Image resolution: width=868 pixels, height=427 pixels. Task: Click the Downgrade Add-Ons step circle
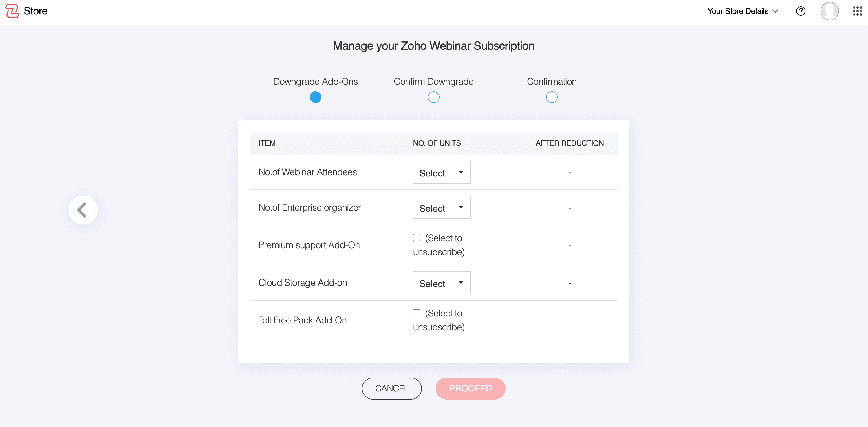(315, 97)
